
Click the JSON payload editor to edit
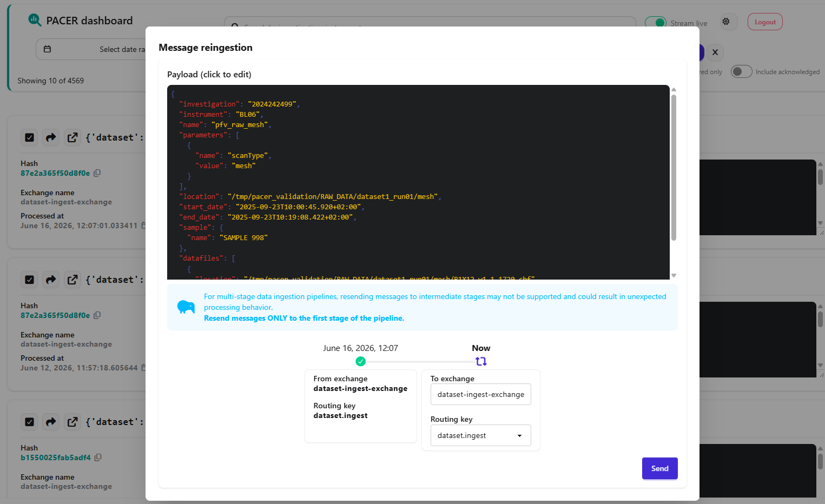418,182
